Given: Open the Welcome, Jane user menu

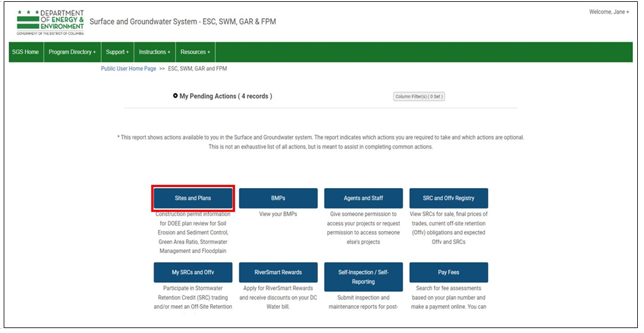Looking at the screenshot, I should click(x=609, y=12).
